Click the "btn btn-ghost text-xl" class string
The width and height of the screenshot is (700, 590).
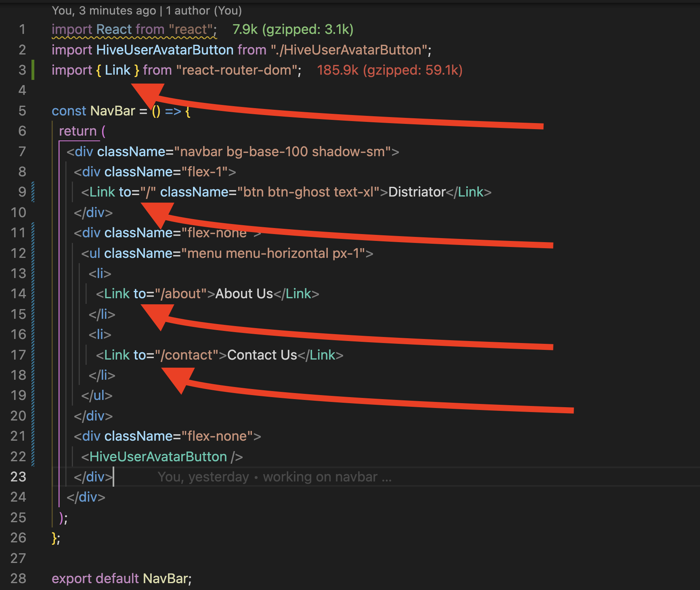[308, 192]
